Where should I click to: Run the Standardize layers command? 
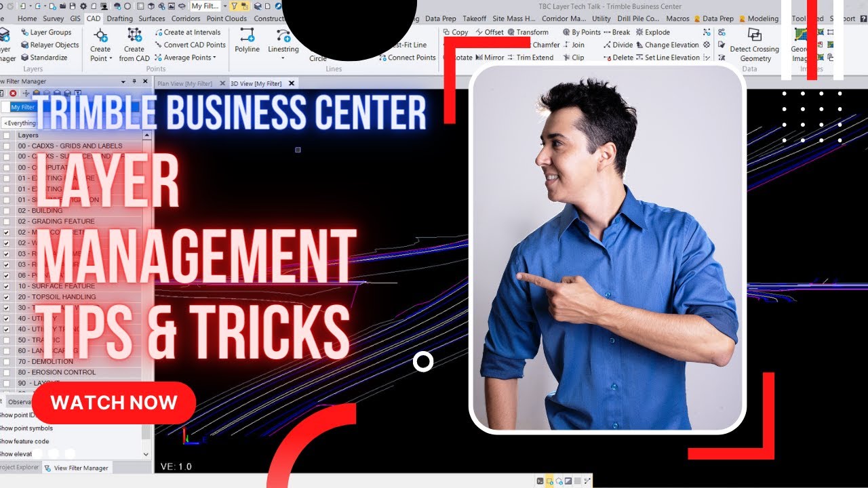click(43, 58)
